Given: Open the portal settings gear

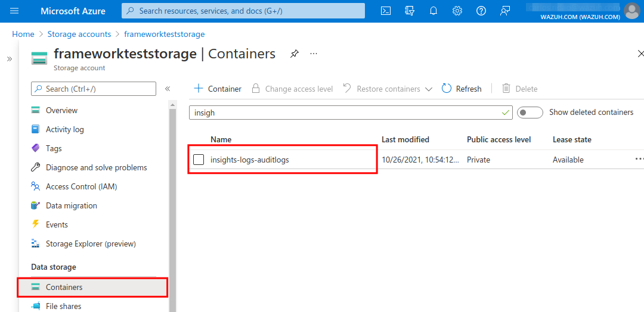Looking at the screenshot, I should 457,11.
